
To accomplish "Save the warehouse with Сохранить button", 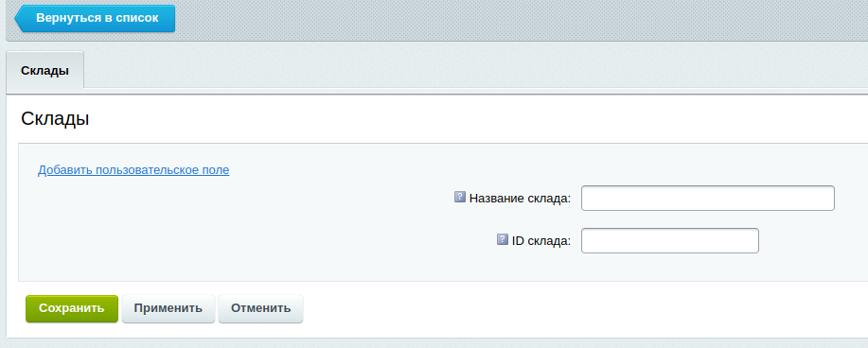I will point(72,308).
